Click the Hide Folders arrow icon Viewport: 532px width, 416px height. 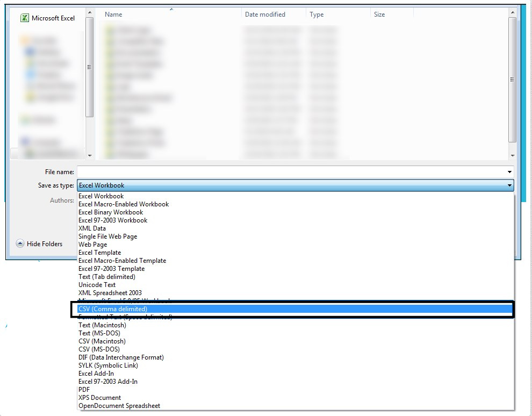pos(20,243)
